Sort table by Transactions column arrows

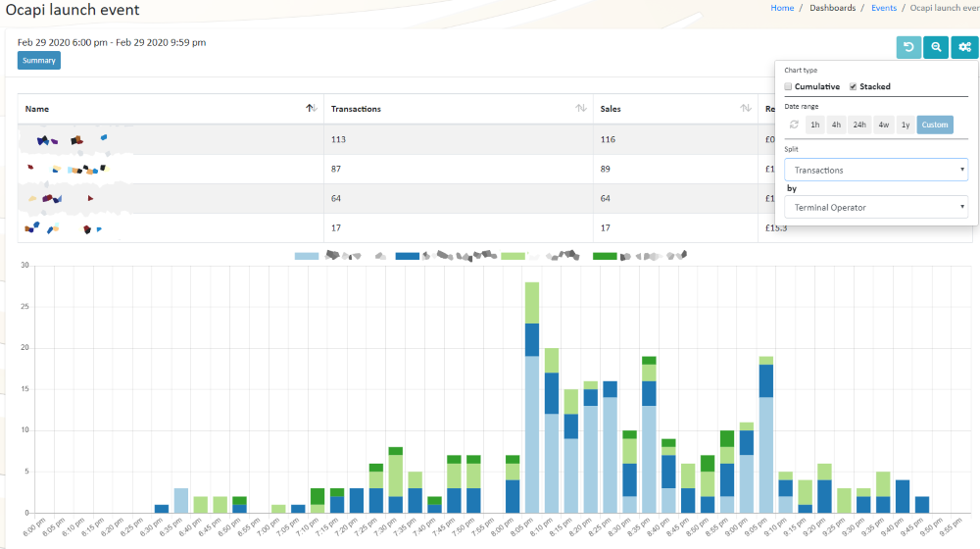pyautogui.click(x=580, y=108)
